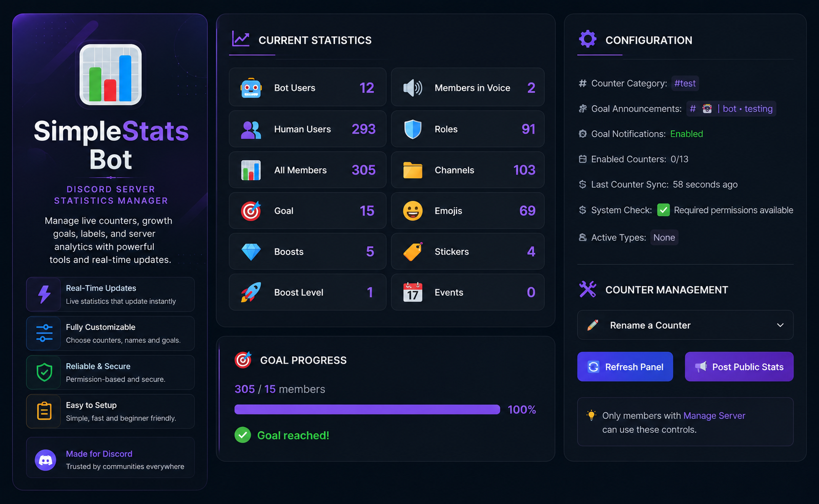The height and width of the screenshot is (504, 819).
Task: Click the Last Counter Sync 58 seconds ago
Action: click(x=664, y=184)
